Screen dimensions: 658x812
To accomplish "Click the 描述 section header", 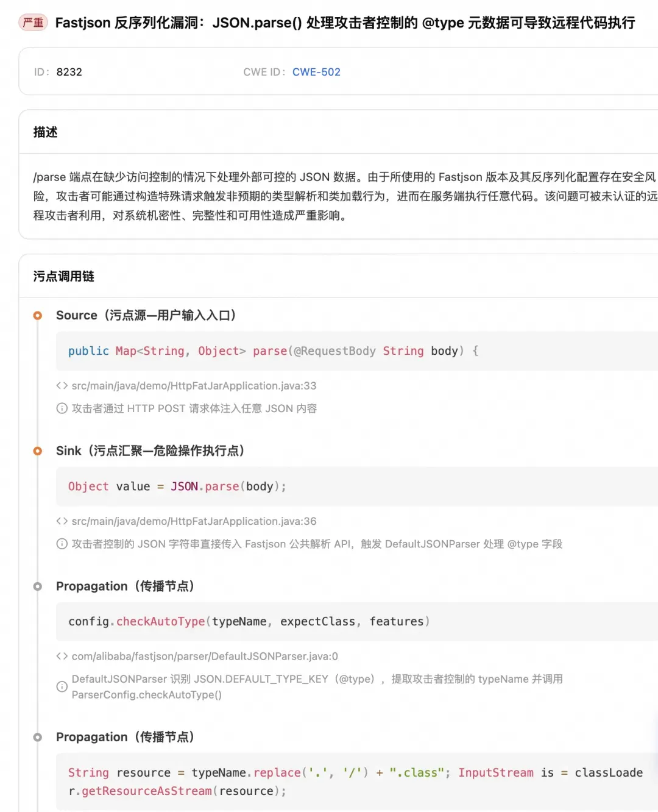I will pos(45,132).
